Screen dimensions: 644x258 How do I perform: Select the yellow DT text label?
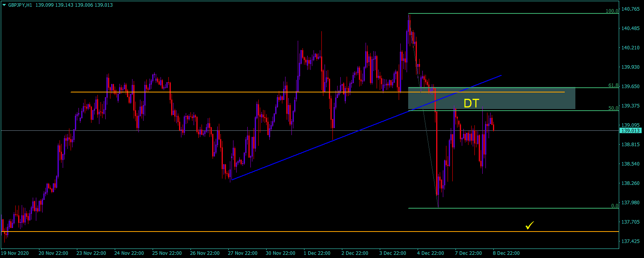point(471,103)
